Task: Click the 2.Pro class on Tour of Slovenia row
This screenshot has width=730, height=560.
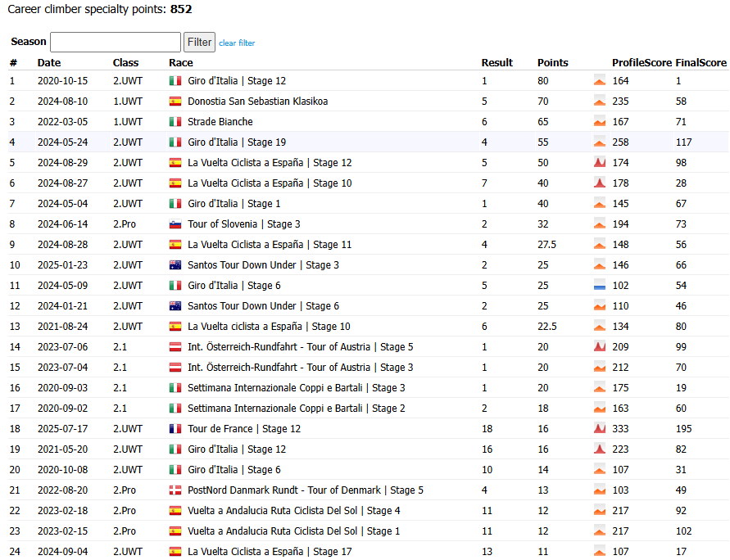Action: (125, 224)
